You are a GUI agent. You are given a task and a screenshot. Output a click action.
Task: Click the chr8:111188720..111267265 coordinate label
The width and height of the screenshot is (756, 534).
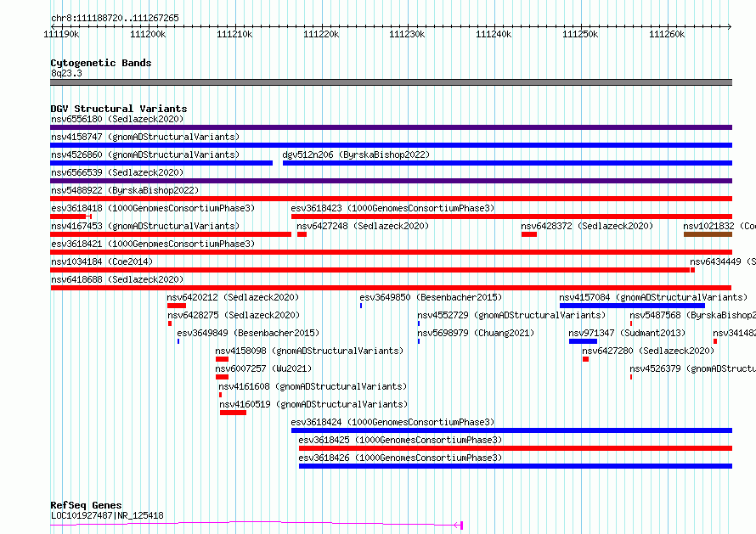[x=115, y=19]
